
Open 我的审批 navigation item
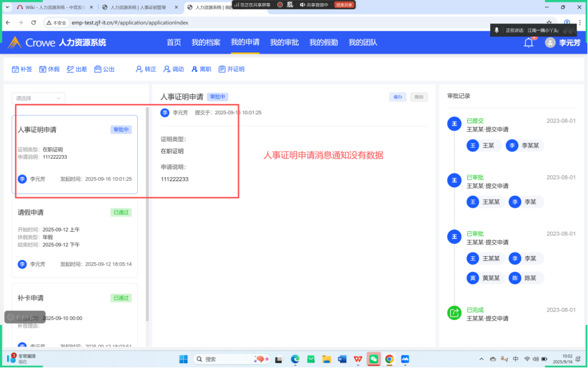[284, 43]
